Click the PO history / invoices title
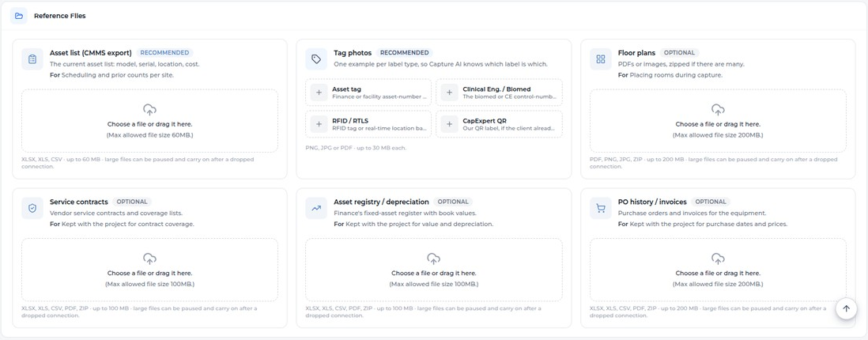Viewport: 868px width, 340px height. click(x=652, y=202)
